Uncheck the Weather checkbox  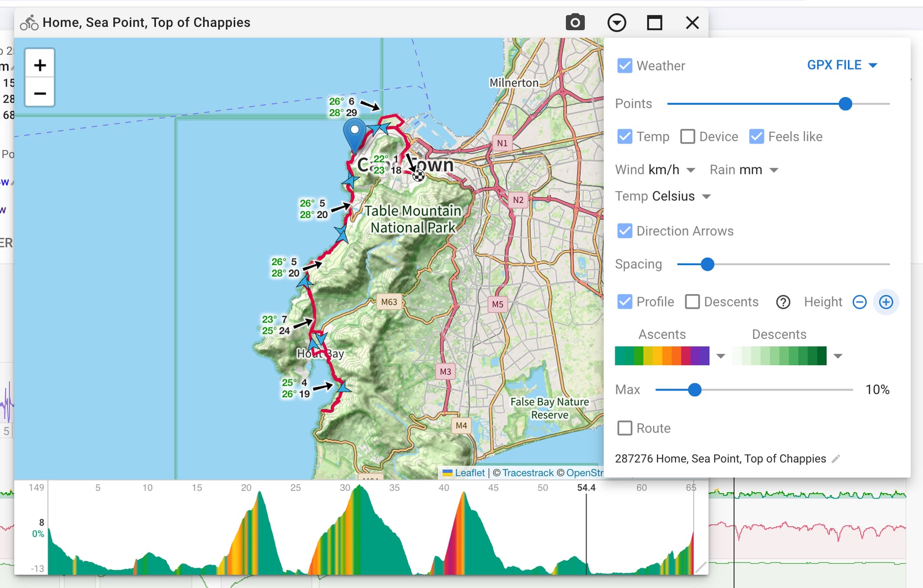(624, 66)
